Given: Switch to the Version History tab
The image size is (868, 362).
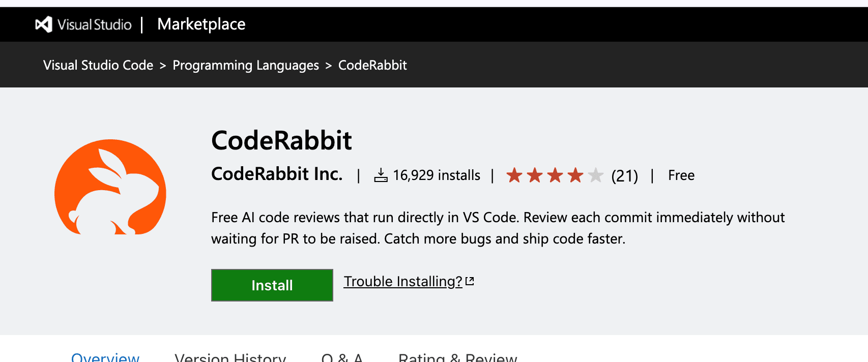Looking at the screenshot, I should 230,357.
